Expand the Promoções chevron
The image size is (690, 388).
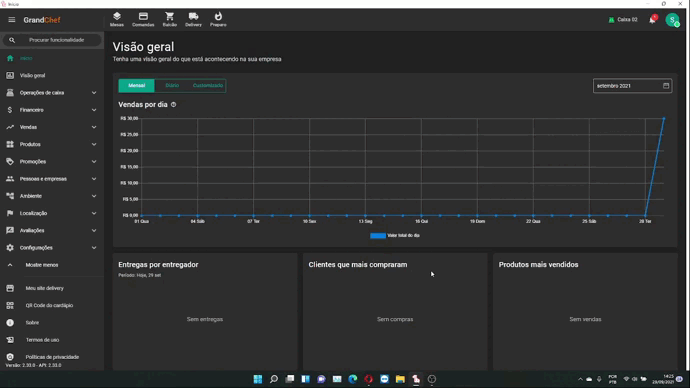94,161
